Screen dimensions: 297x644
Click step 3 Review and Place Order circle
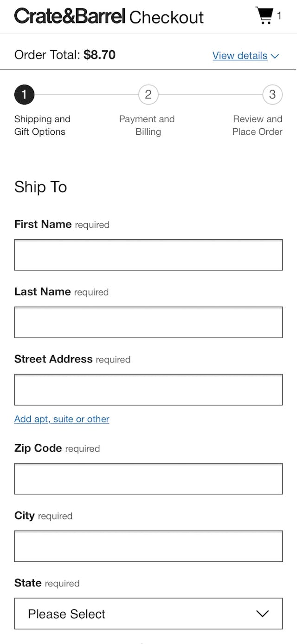[272, 94]
